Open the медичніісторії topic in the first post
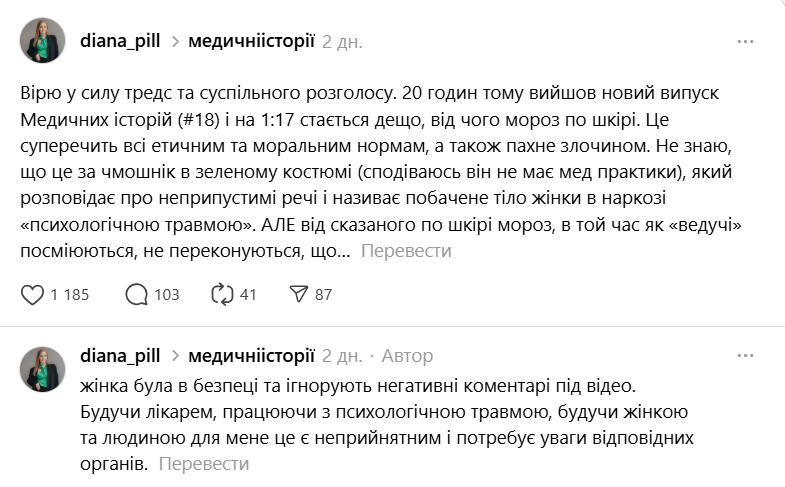 251,42
